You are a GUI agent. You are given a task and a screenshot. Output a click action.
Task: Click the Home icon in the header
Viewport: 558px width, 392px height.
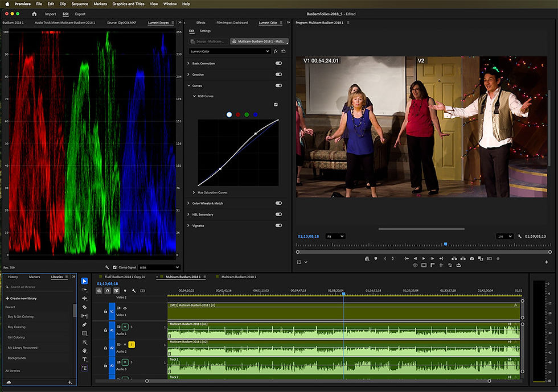34,14
